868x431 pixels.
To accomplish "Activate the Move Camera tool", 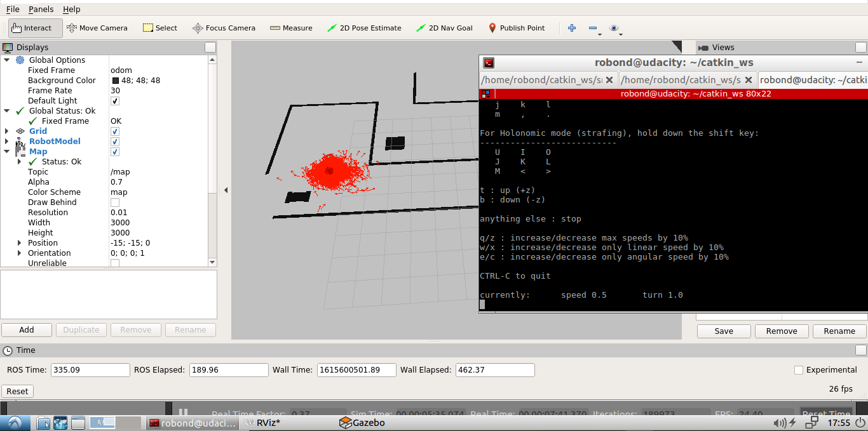I will pyautogui.click(x=97, y=27).
